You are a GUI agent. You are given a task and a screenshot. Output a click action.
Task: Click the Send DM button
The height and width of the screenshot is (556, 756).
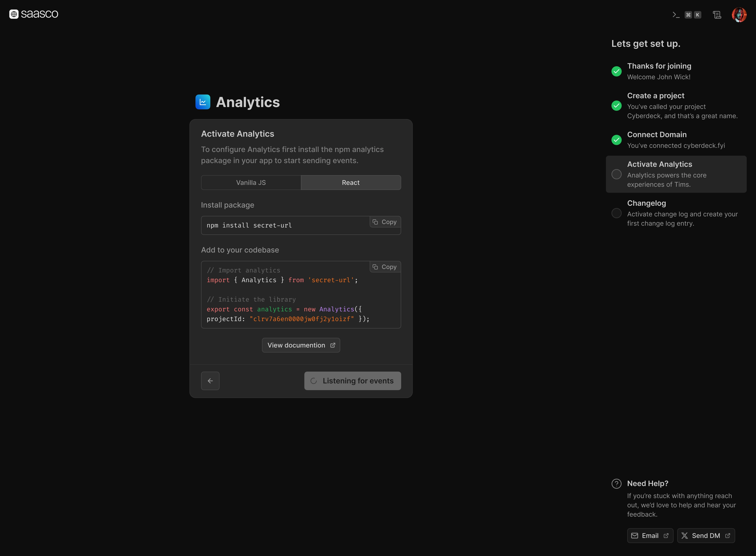coord(706,536)
